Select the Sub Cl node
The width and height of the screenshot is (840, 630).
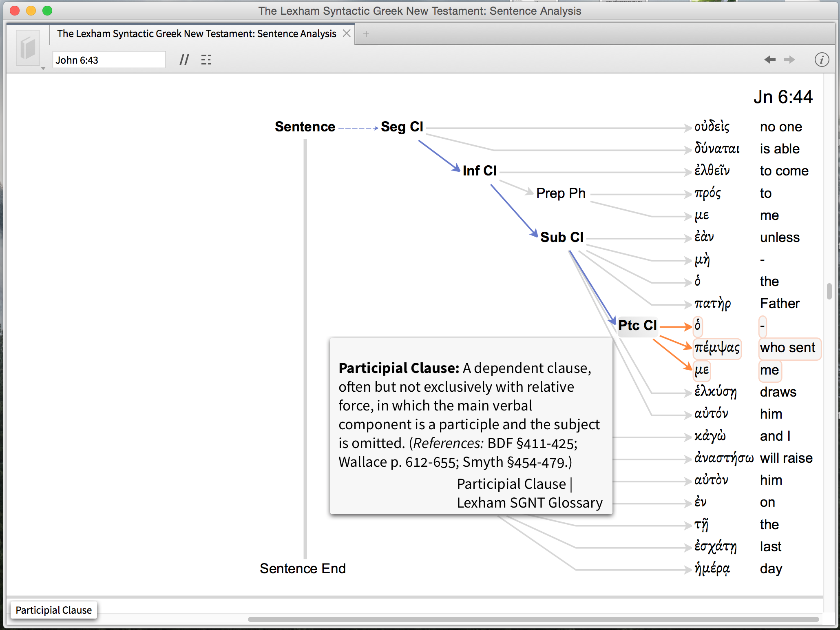[x=561, y=237]
